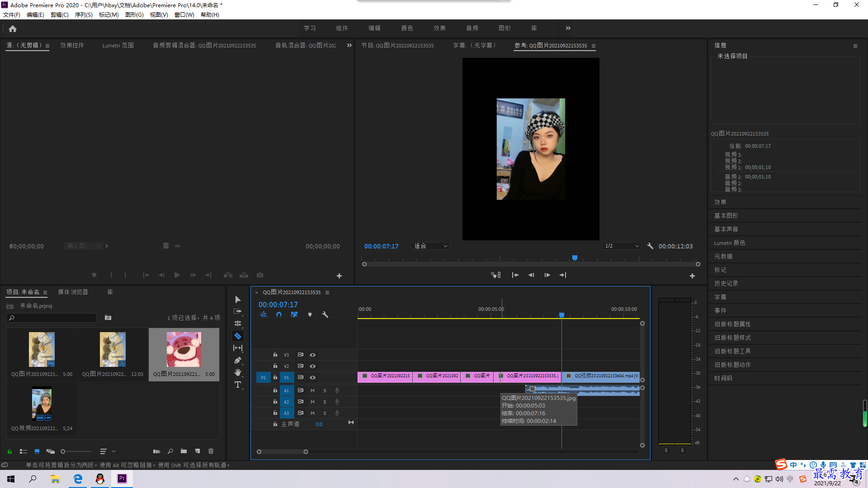Lock the V3 track
The width and height of the screenshot is (868, 488).
275,355
